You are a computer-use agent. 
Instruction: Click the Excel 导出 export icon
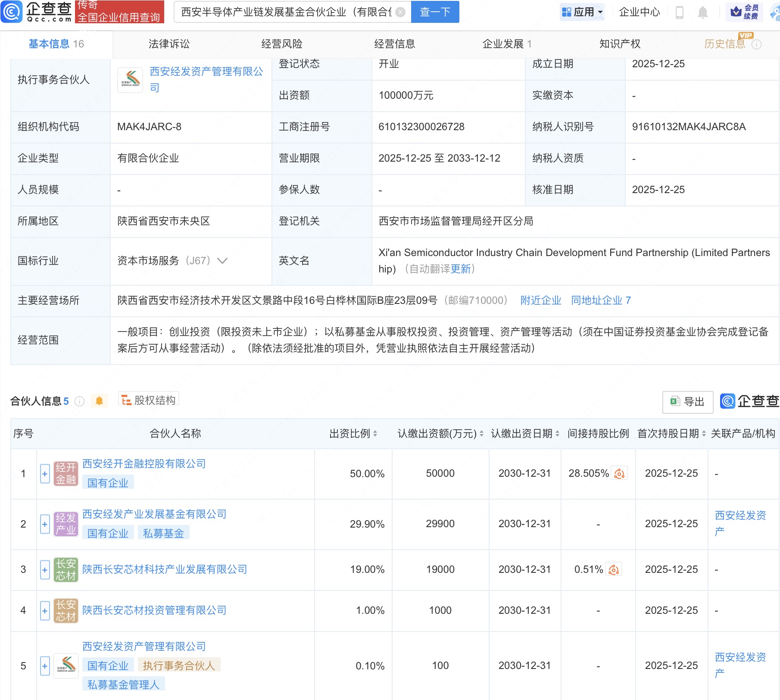(675, 401)
